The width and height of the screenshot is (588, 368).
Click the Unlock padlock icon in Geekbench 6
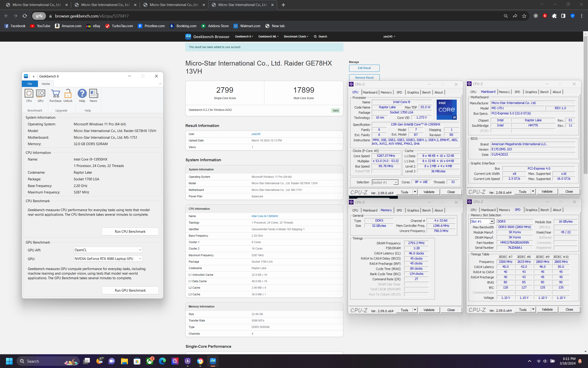[x=68, y=95]
